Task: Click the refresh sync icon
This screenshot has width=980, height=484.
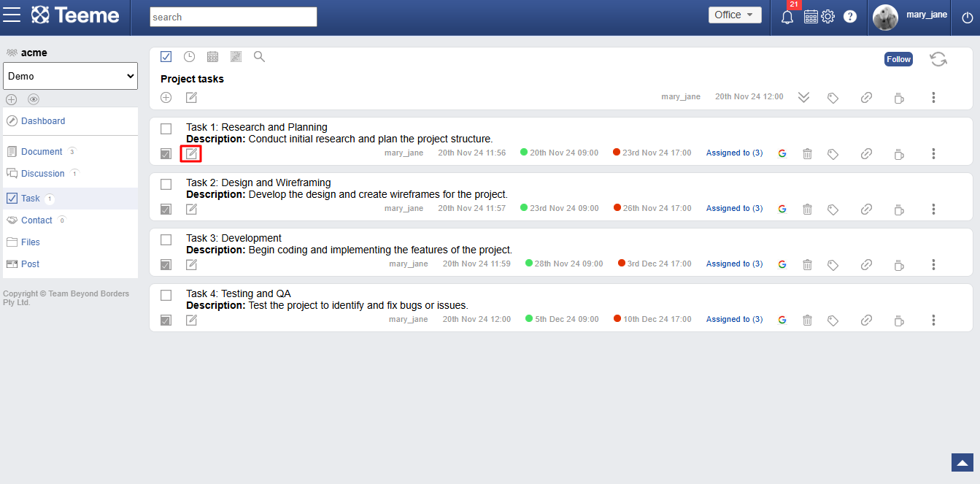Action: 938,59
